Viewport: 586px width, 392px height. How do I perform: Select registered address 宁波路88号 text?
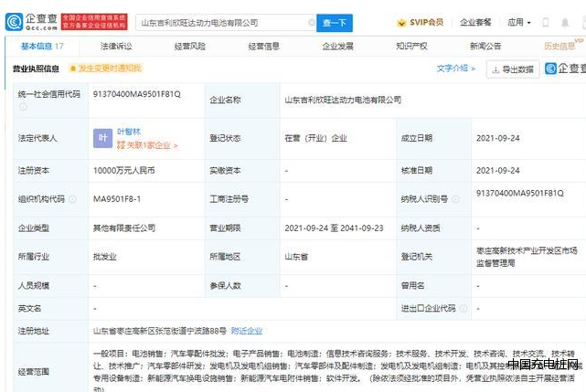pos(207,331)
